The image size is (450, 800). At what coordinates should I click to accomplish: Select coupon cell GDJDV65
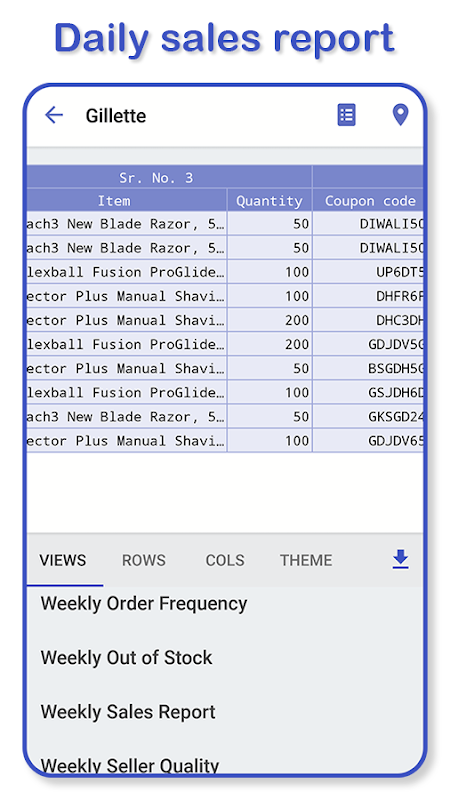pos(368,440)
